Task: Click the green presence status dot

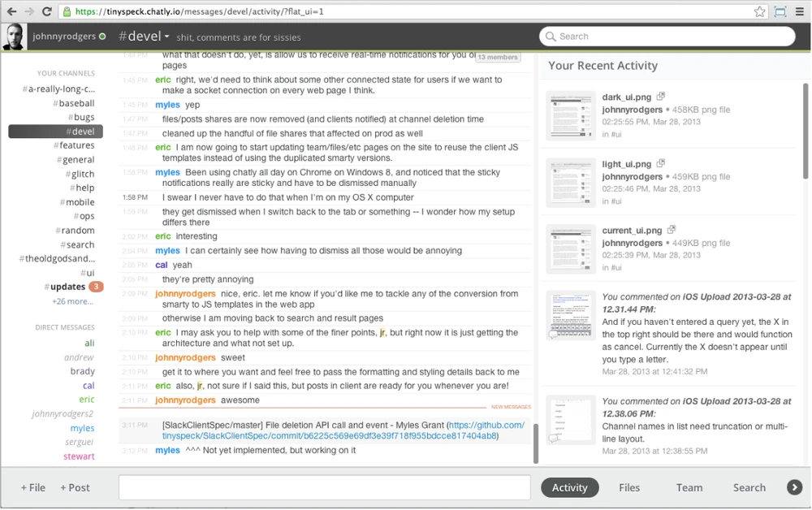Action: (102, 37)
